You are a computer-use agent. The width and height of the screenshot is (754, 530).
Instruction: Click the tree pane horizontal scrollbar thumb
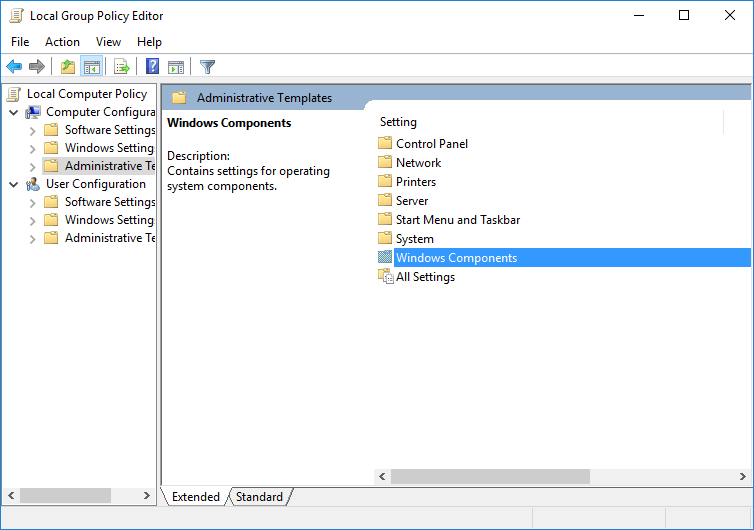pyautogui.click(x=65, y=495)
